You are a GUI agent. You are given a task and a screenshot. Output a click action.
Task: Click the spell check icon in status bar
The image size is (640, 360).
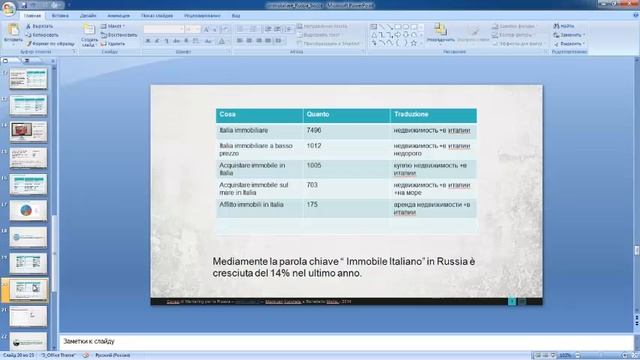tap(86, 356)
